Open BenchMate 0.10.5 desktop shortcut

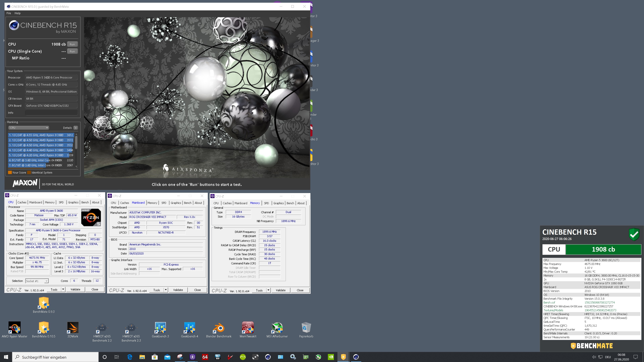44,330
